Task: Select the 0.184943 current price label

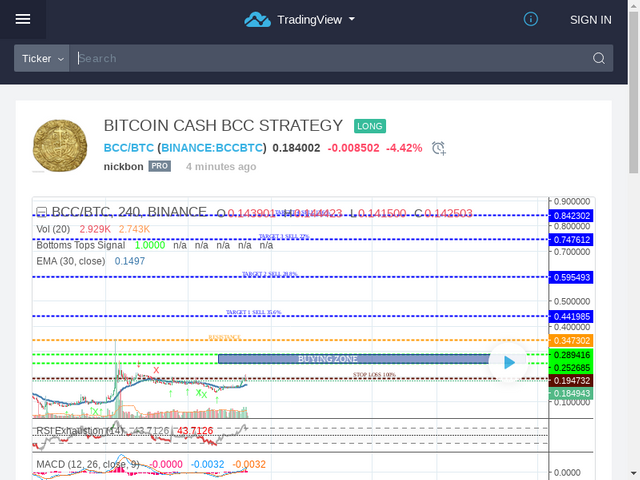Action: 571,393
